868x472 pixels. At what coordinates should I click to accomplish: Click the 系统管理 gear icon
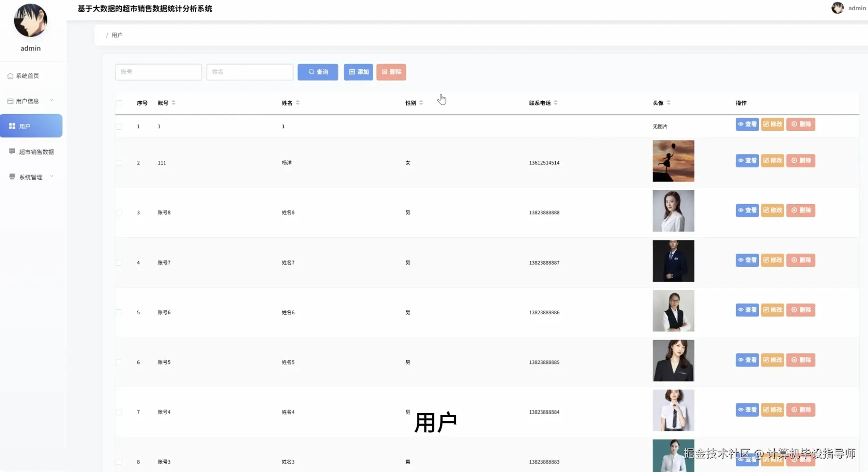(x=12, y=176)
